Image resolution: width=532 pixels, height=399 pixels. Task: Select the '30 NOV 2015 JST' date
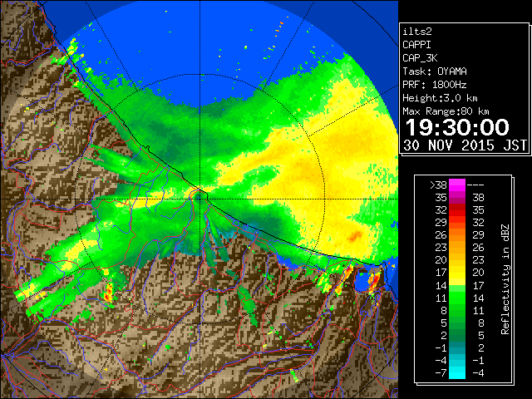[465, 145]
